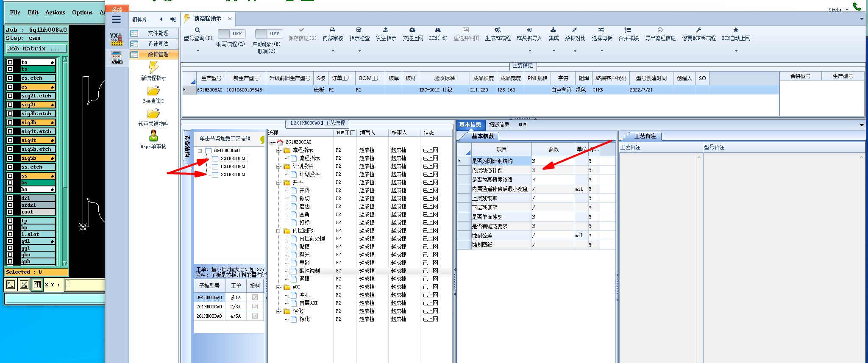Click the MI数据导入 import icon
This screenshot has width=868, height=363.
pyautogui.click(x=529, y=30)
